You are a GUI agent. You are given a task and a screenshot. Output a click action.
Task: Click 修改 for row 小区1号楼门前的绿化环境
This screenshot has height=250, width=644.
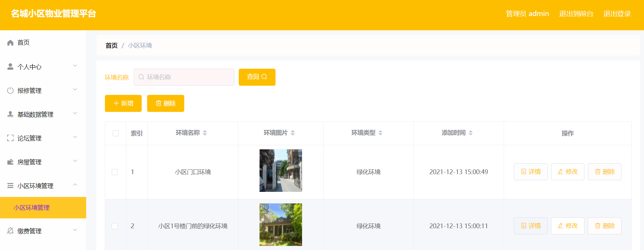(x=568, y=226)
